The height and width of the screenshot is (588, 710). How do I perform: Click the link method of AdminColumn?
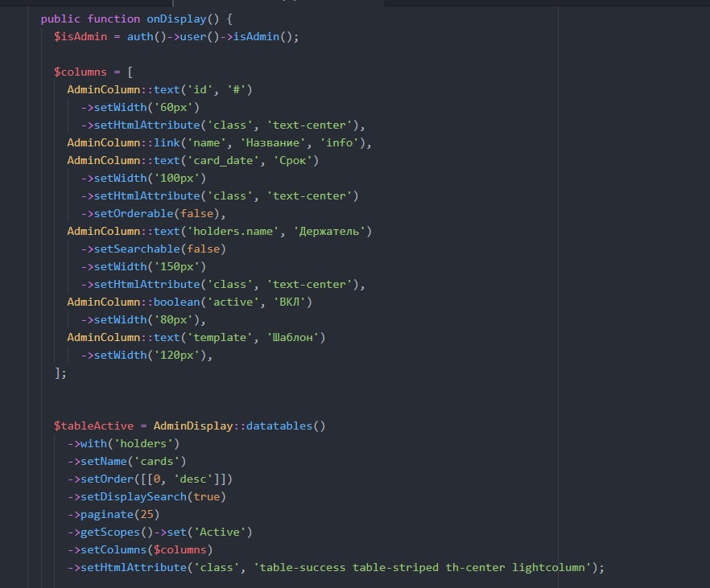(167, 143)
